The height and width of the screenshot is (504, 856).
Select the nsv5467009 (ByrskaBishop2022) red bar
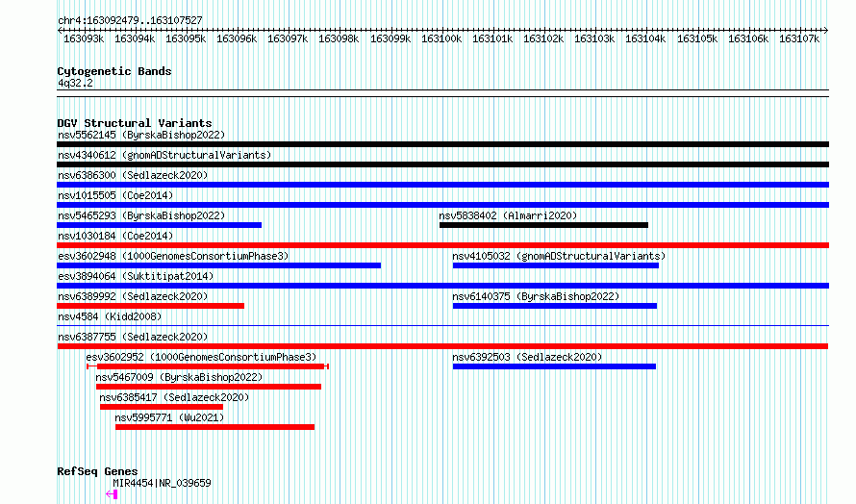click(209, 387)
